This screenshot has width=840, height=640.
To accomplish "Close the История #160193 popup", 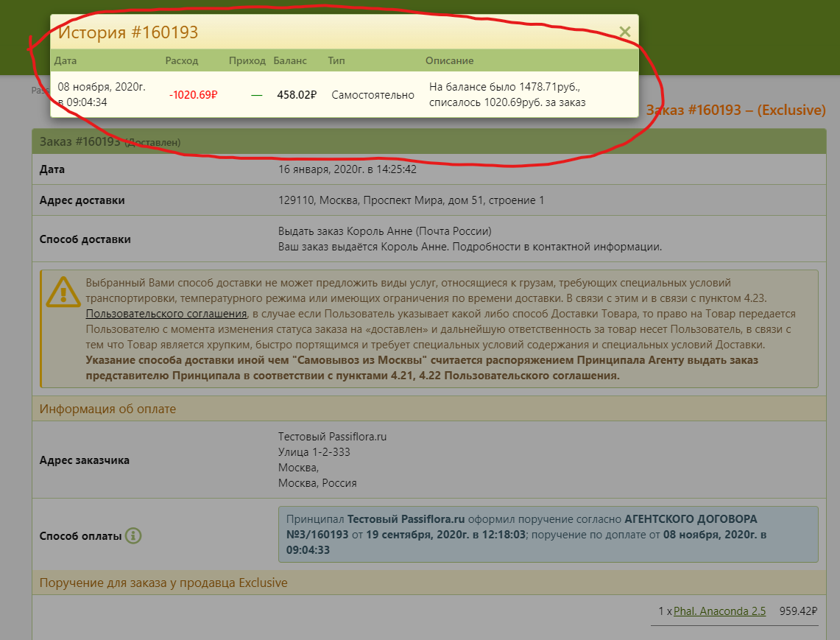I will (x=624, y=32).
